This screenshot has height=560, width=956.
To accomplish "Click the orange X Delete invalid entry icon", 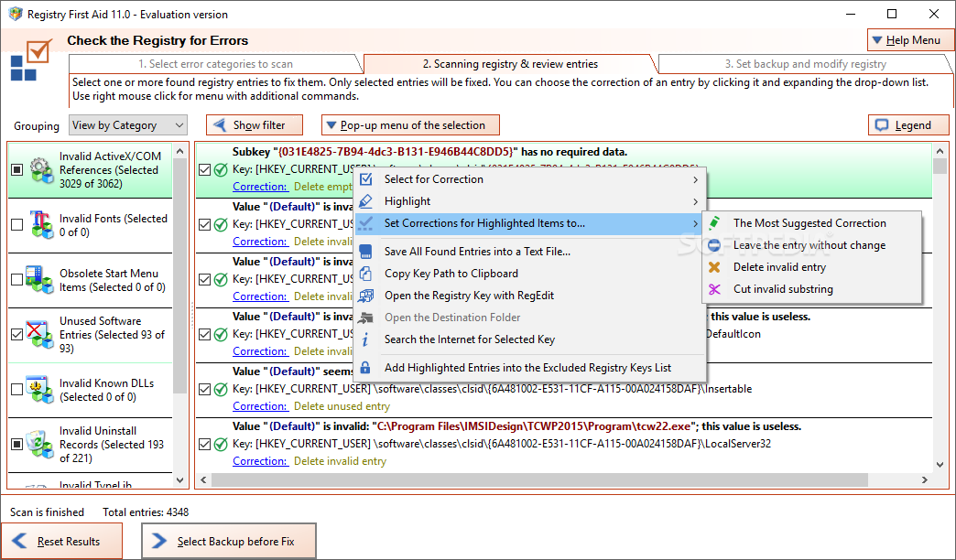I will [x=714, y=267].
